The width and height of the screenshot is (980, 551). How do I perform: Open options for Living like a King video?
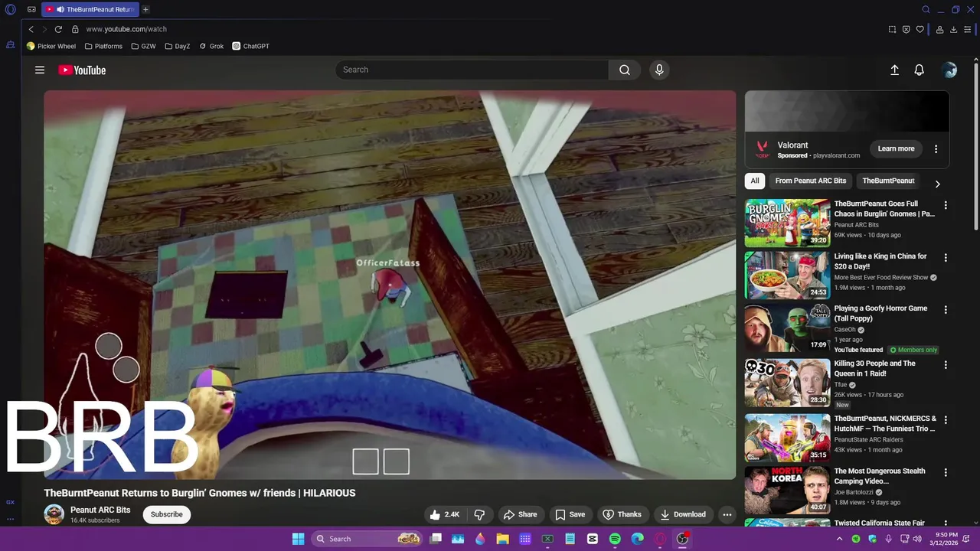(946, 258)
